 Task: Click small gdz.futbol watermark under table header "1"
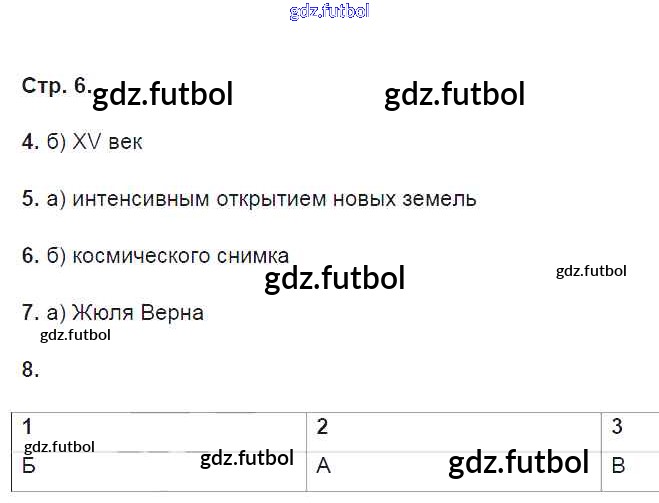tap(59, 447)
